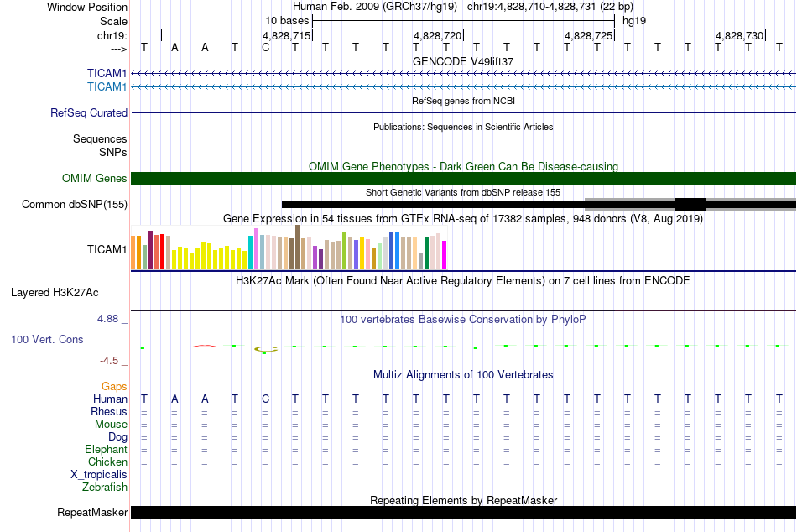The width and height of the screenshot is (797, 532).
Task: Click the magenta bar in GTEx chart
Action: click(445, 255)
